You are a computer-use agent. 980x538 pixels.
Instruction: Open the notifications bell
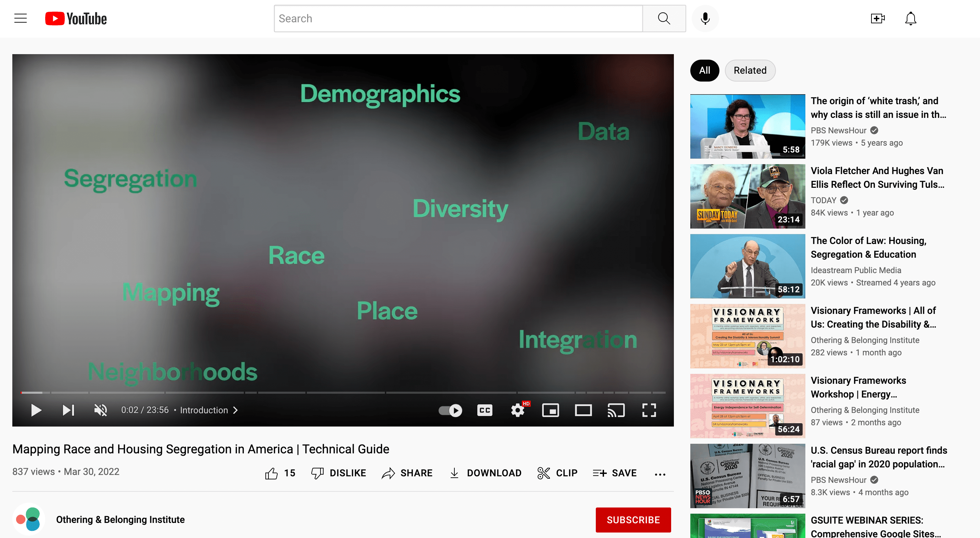click(x=910, y=18)
